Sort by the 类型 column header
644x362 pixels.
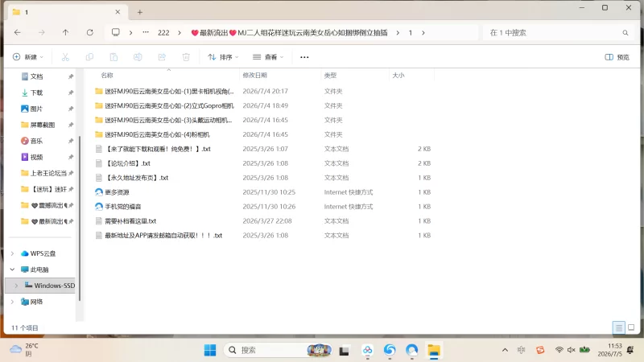pos(355,76)
